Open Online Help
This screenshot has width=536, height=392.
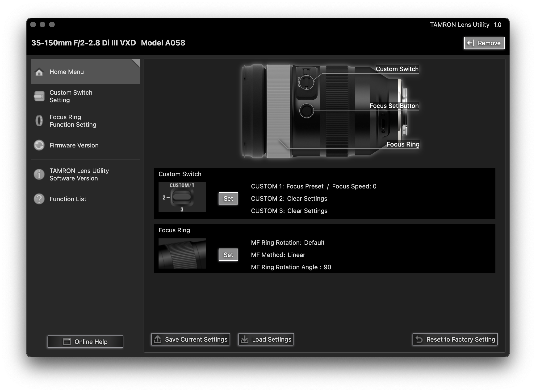point(85,342)
